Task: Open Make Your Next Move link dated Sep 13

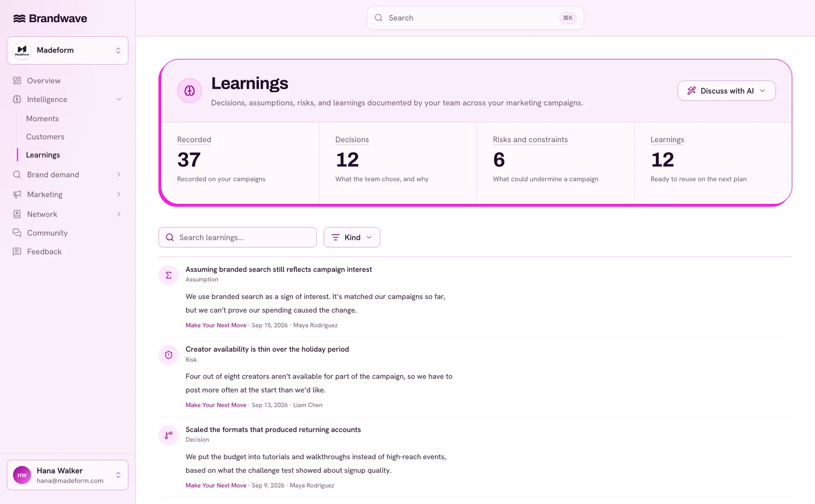Action: pos(216,405)
